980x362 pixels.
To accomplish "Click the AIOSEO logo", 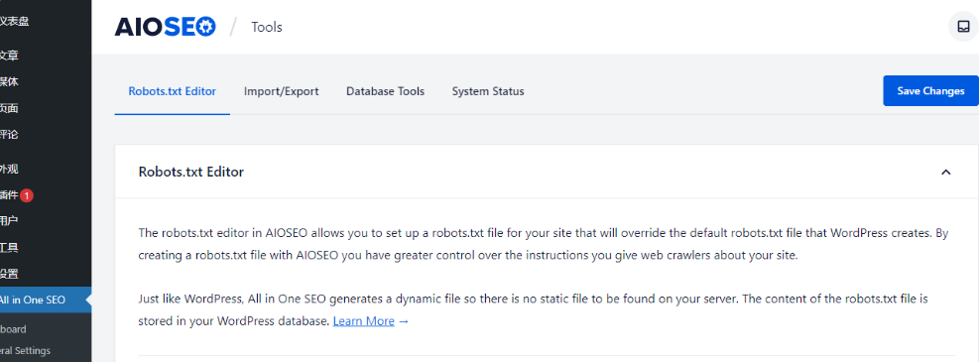I will pyautogui.click(x=165, y=27).
